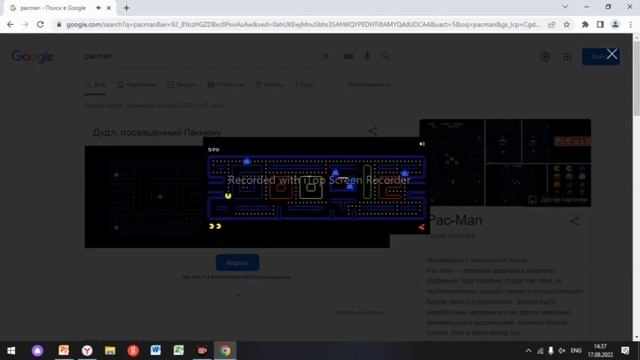This screenshot has width=640, height=360.
Task: Switch to the Карты tab
Action: (269, 84)
